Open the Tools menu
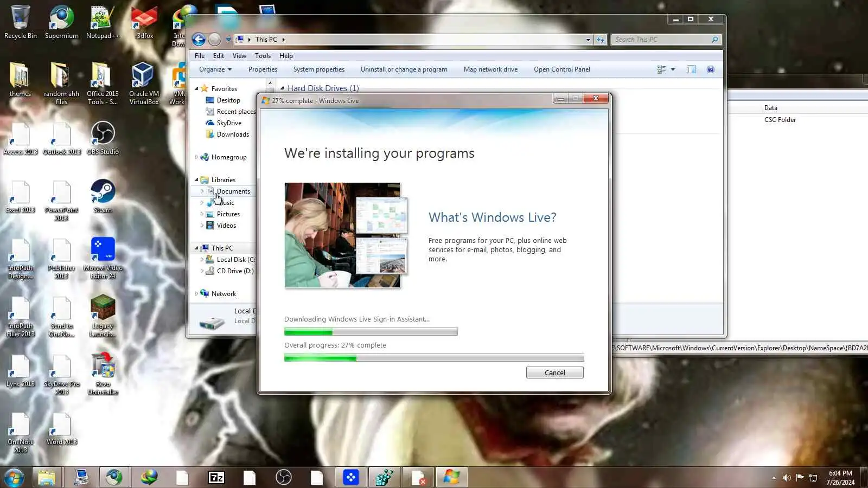The height and width of the screenshot is (488, 868). (263, 56)
